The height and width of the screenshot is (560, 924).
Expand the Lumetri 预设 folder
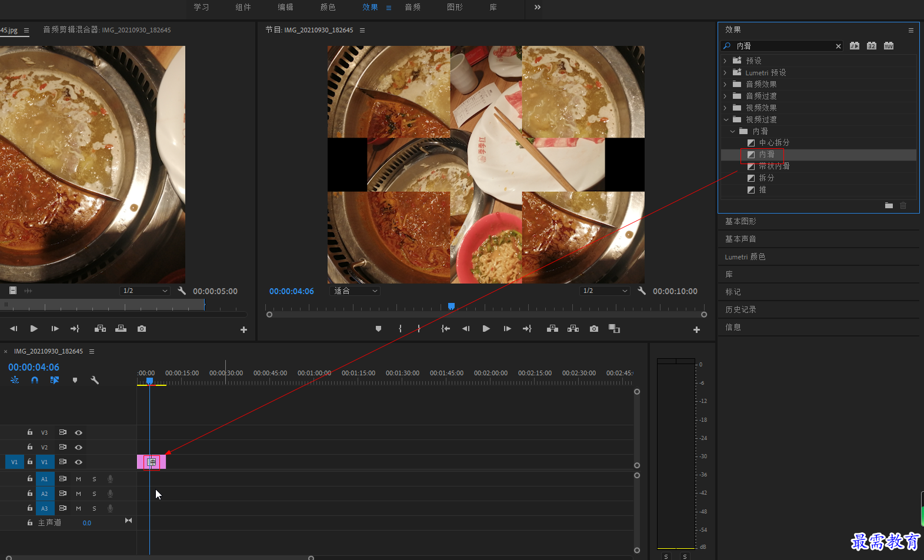725,72
